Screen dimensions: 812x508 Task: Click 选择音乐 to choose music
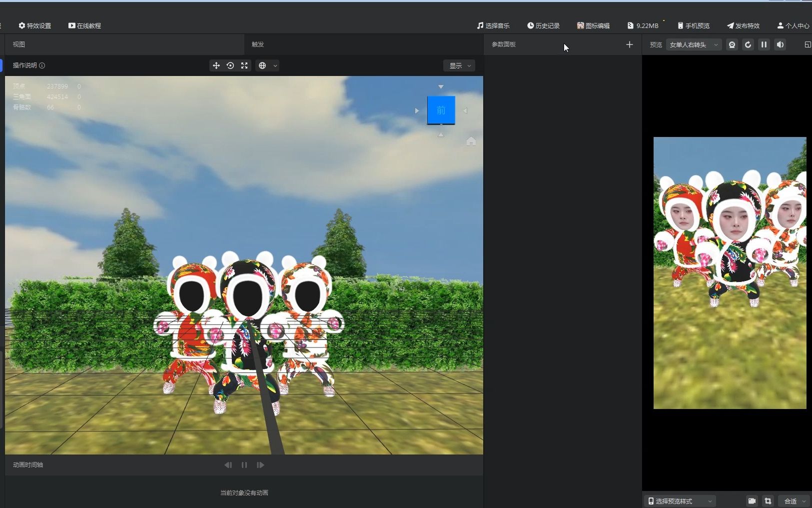coord(493,25)
